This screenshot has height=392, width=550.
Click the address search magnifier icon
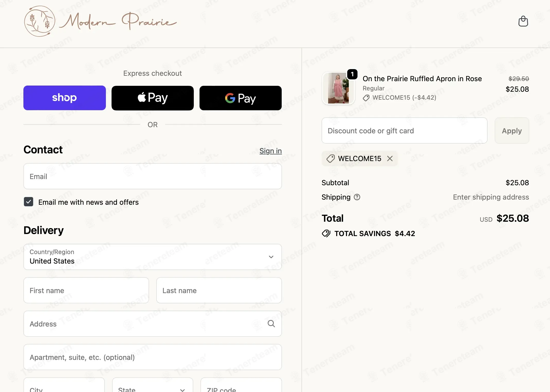click(271, 324)
